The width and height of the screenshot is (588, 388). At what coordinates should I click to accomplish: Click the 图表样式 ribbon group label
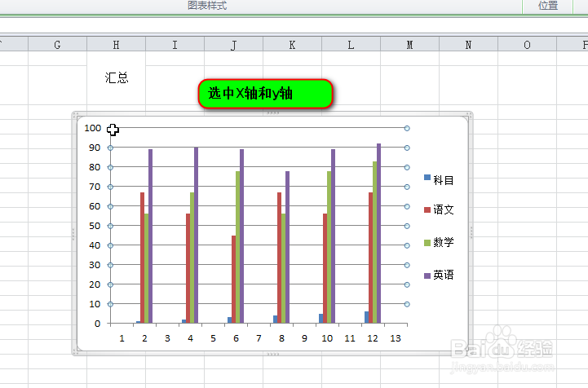click(x=207, y=6)
